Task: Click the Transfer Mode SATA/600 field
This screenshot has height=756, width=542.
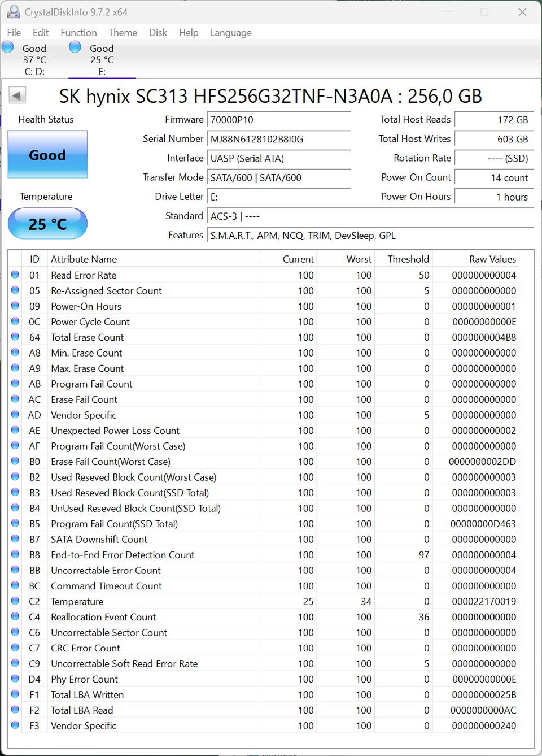Action: click(279, 177)
